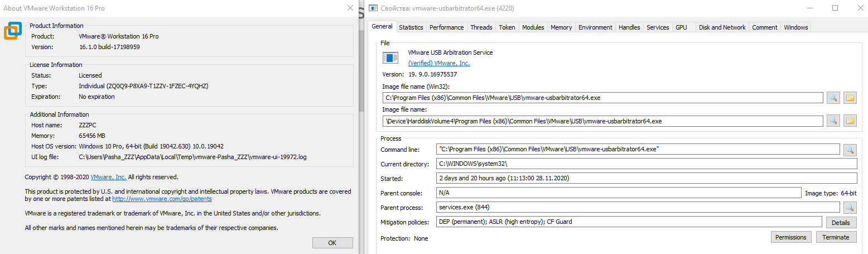Click the Current directory field

(647, 164)
